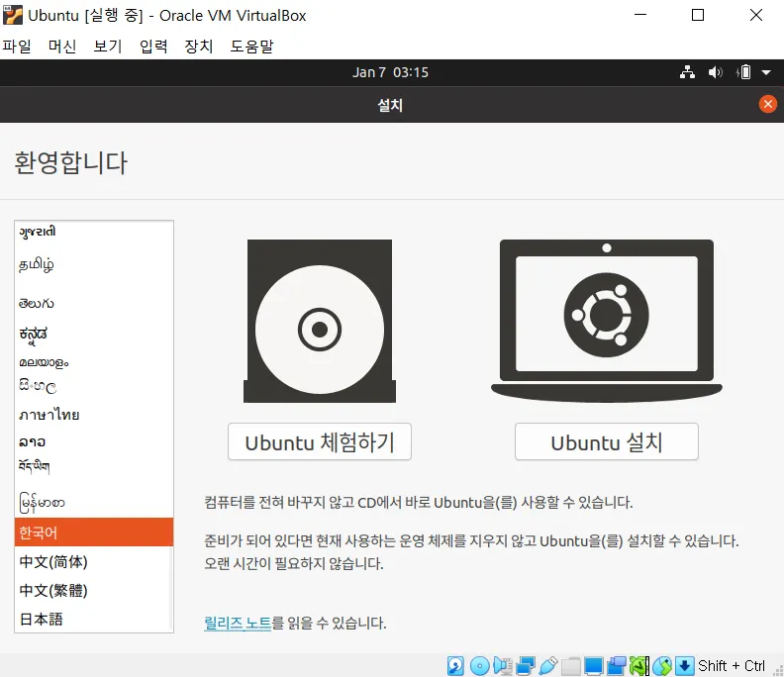Open the Ubuntu system menu arrow
784x677 pixels.
766,73
